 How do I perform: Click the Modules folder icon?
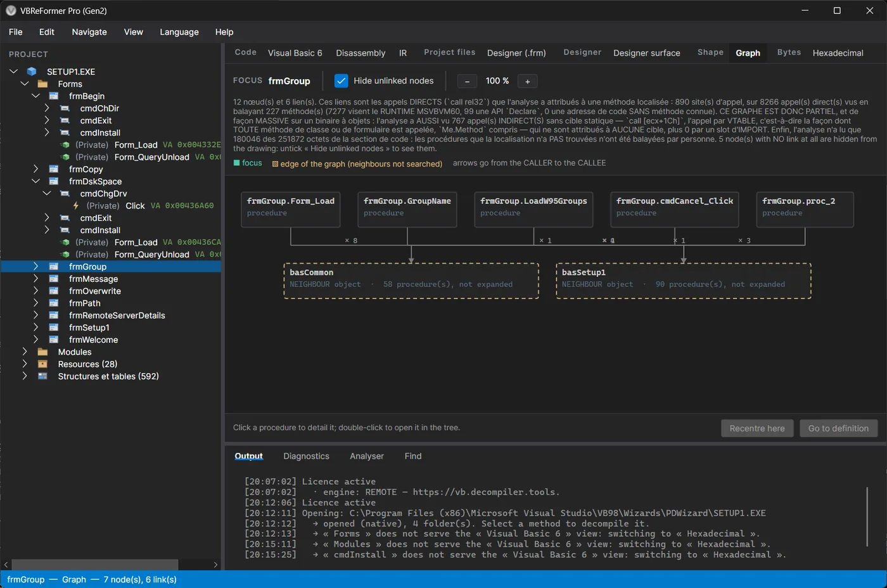coord(42,352)
